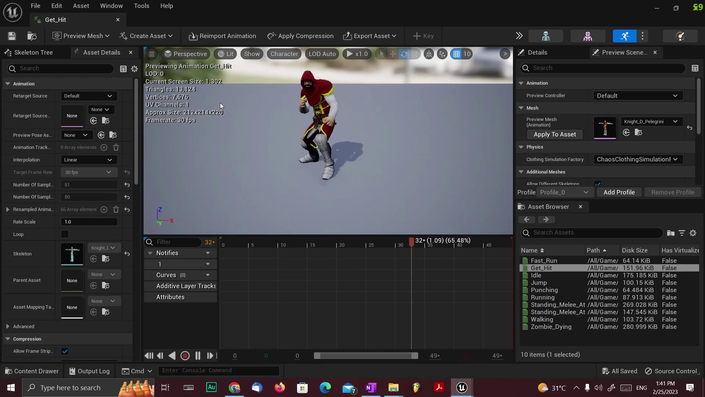The height and width of the screenshot is (397, 705).
Task: Select the active Animation mode icon
Action: click(625, 36)
